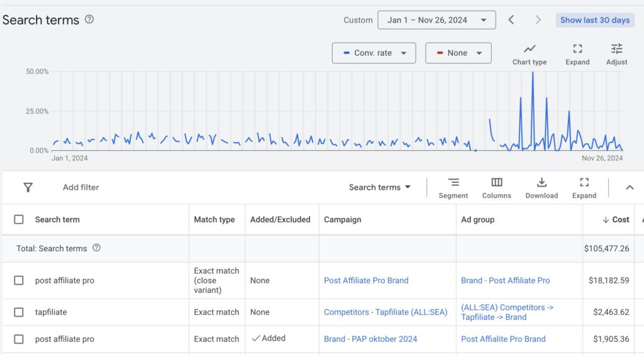Open the Chart type options

[x=530, y=55]
